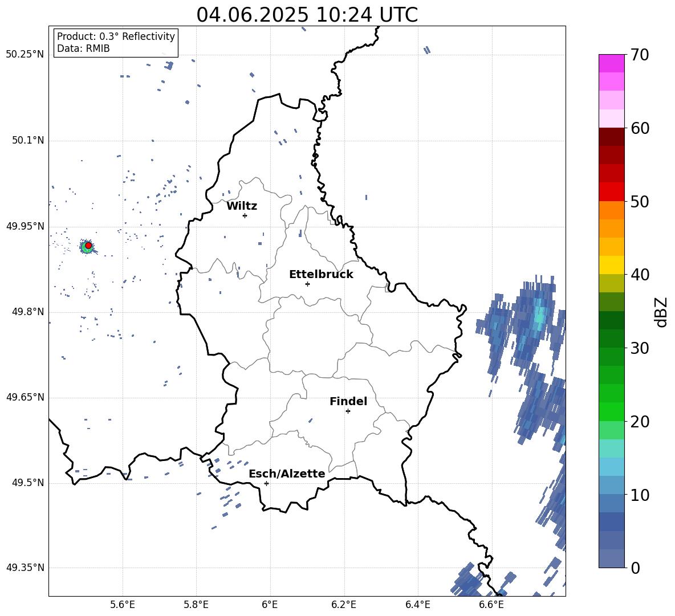Click the 49.35°N latitude label
This screenshot has height=616, width=675.
[x=25, y=568]
